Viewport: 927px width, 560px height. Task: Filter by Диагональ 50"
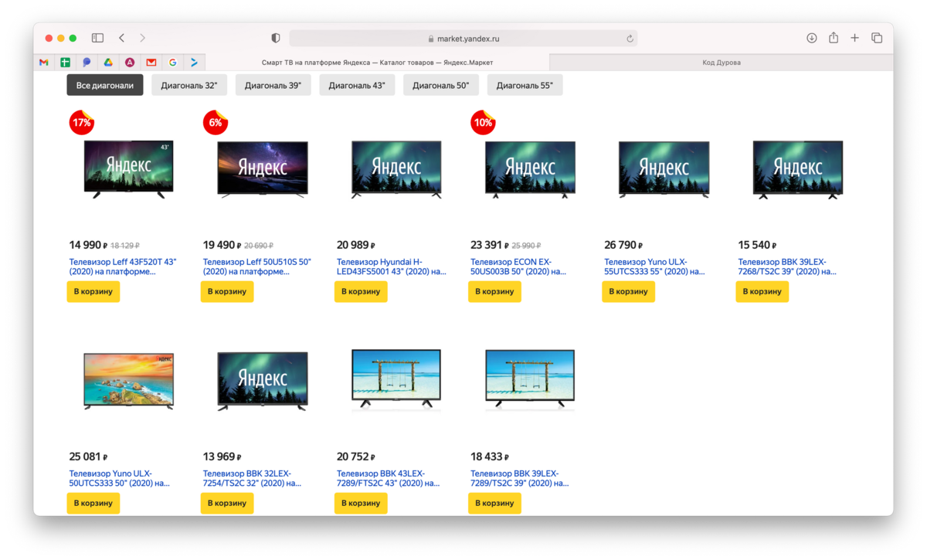(x=441, y=86)
